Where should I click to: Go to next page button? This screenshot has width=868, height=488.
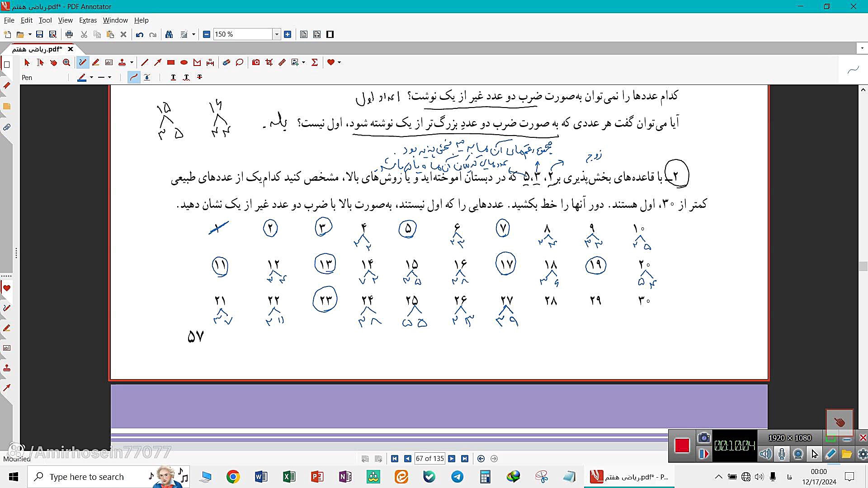click(452, 459)
